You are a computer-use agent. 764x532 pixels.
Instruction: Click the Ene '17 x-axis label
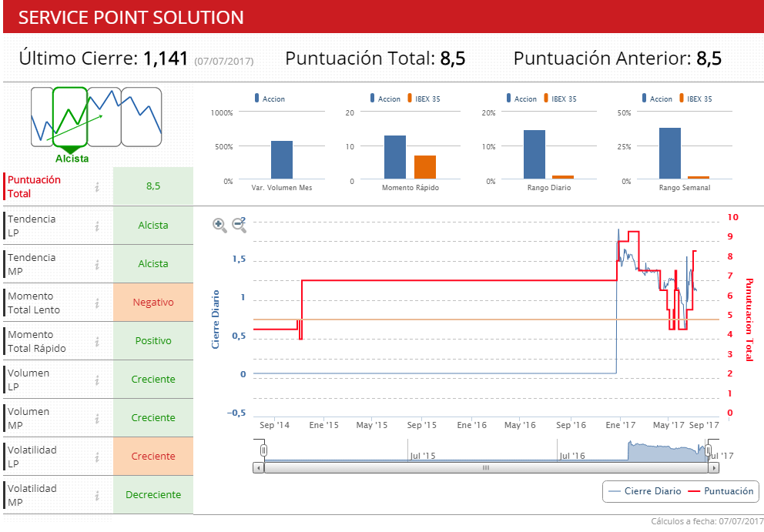point(620,425)
